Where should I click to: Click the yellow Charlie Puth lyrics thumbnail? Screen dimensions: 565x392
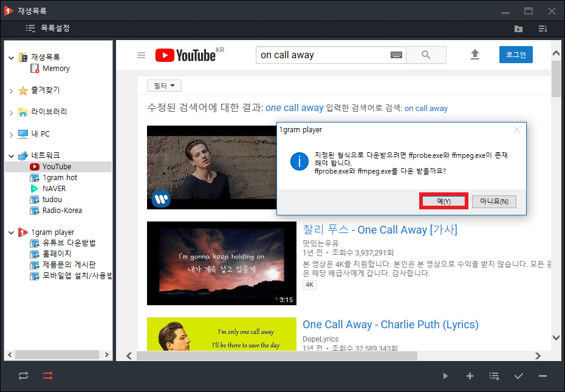click(222, 334)
